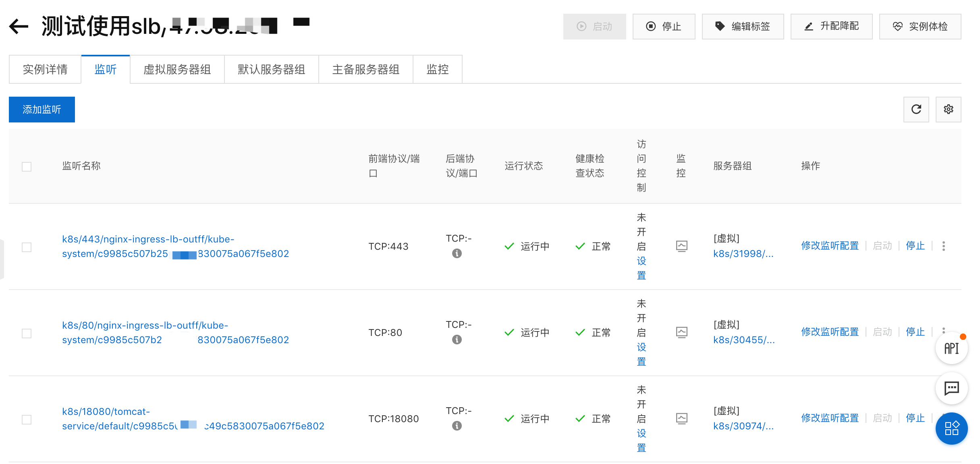Image resolution: width=980 pixels, height=464 pixels.
Task: Open the blue quick-access grid button
Action: (951, 428)
